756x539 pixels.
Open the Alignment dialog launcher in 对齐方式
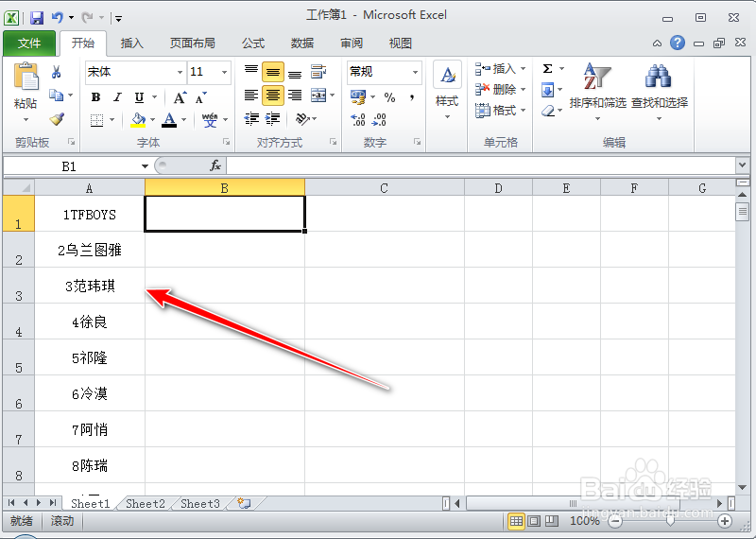pos(333,142)
